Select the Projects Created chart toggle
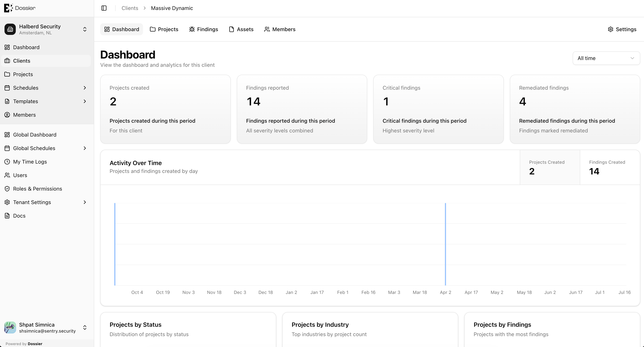The width and height of the screenshot is (644, 347). point(550,167)
